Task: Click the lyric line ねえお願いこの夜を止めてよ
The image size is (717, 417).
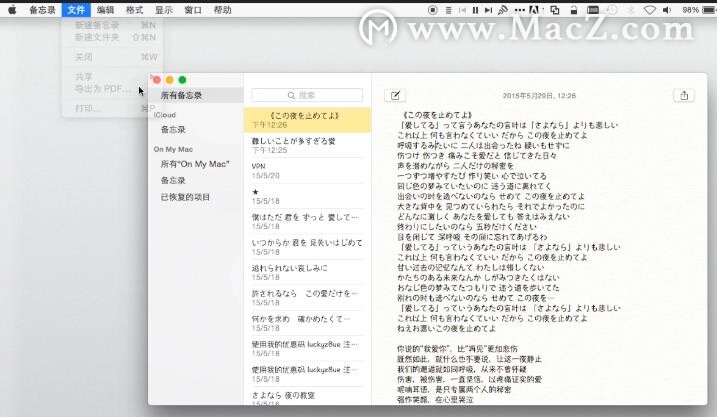Action: [x=446, y=328]
